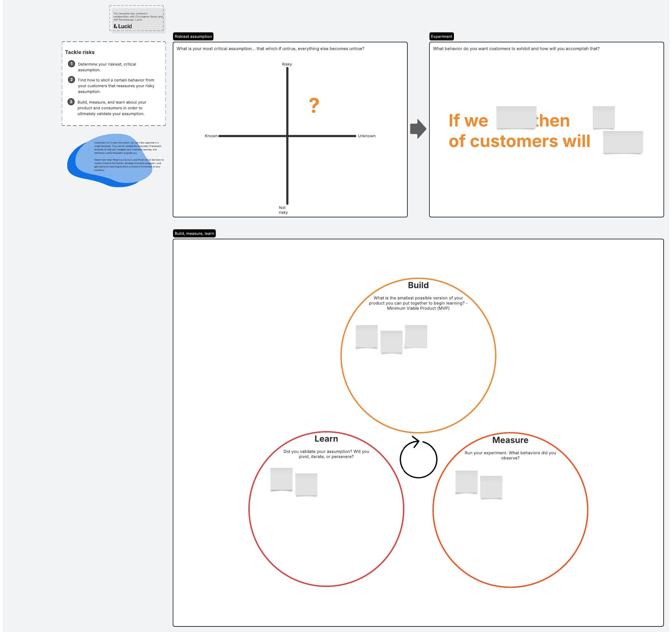Click the step 3 number badge
This screenshot has width=672, height=632.
click(71, 102)
